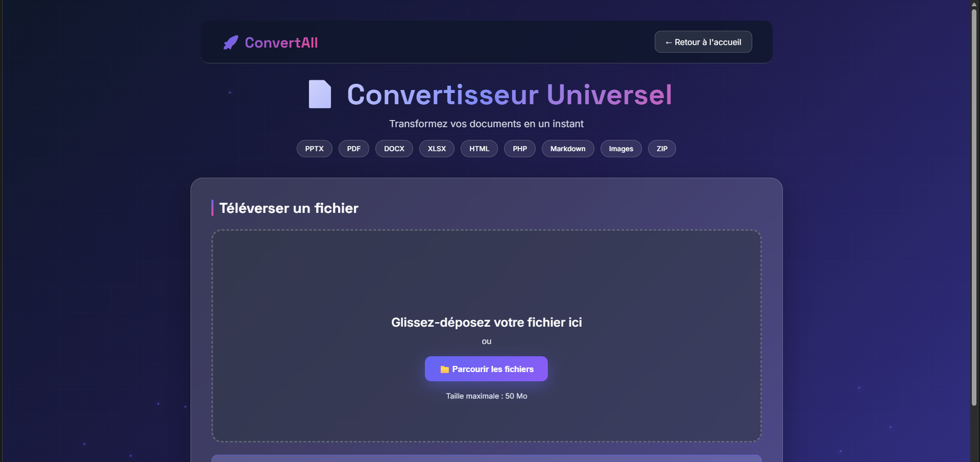The height and width of the screenshot is (462, 980).
Task: Open the Parcourir les fichiers button
Action: click(486, 369)
